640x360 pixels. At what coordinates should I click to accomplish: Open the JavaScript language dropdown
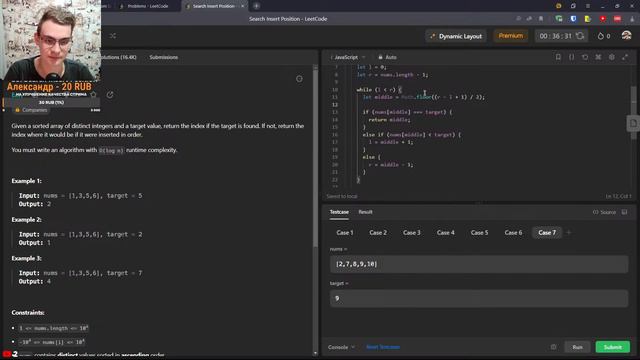[x=348, y=57]
